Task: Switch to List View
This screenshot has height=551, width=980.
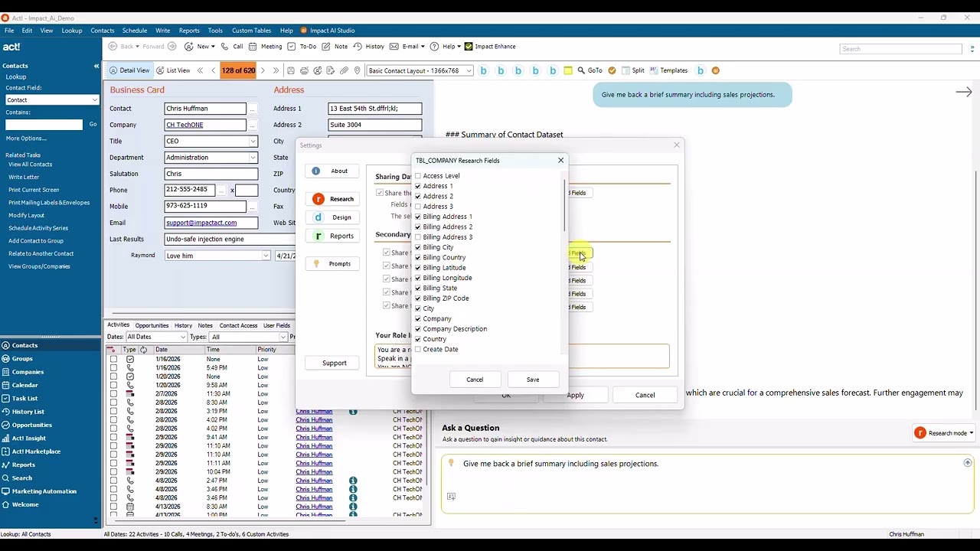Action: coord(173,70)
